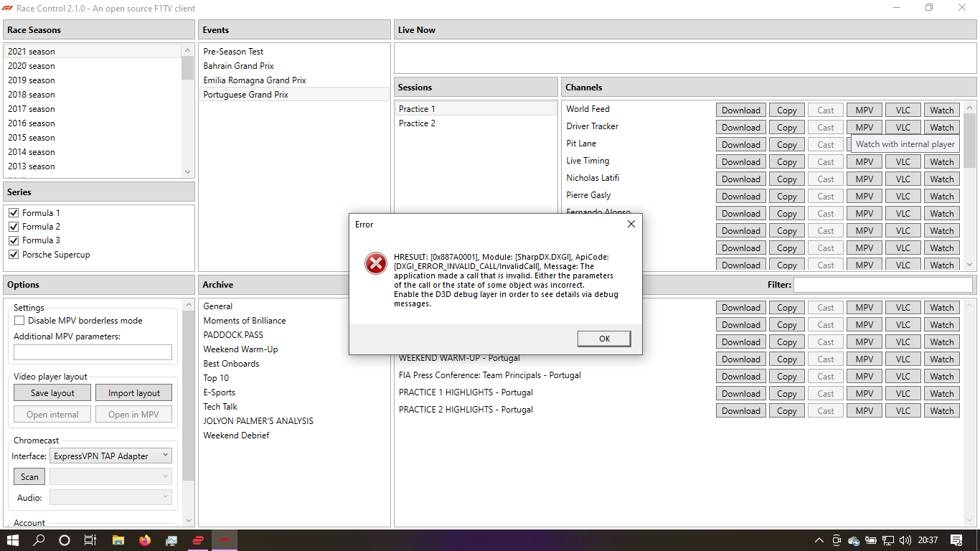Open Task View
The image size is (980, 551).
90,540
